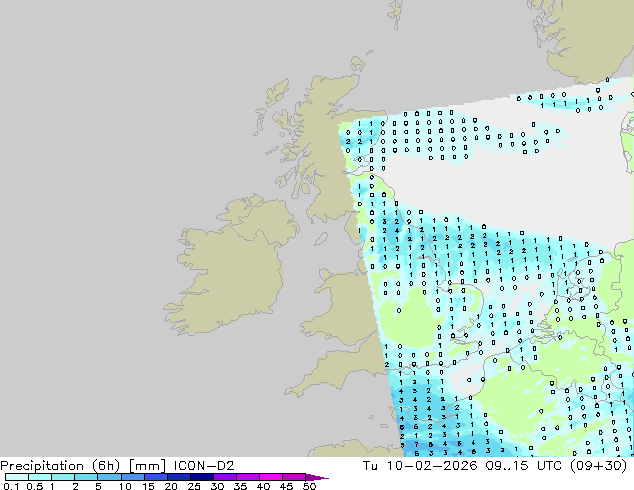Select the 40–45 mm magenta legend swatch

[x=271, y=477]
